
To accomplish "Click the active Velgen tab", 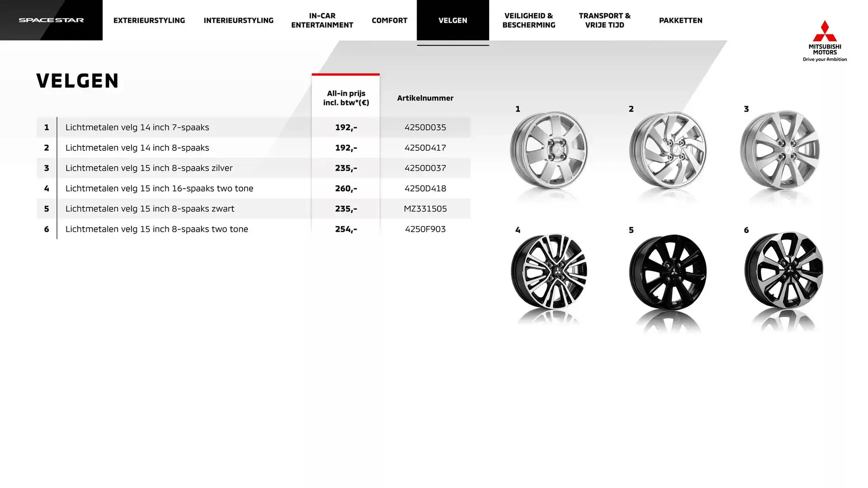I will [x=453, y=20].
